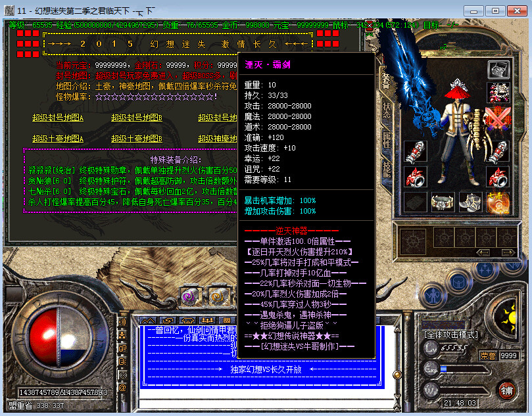Select the right red ring slot
This screenshot has height=416, width=532.
(x=498, y=176)
